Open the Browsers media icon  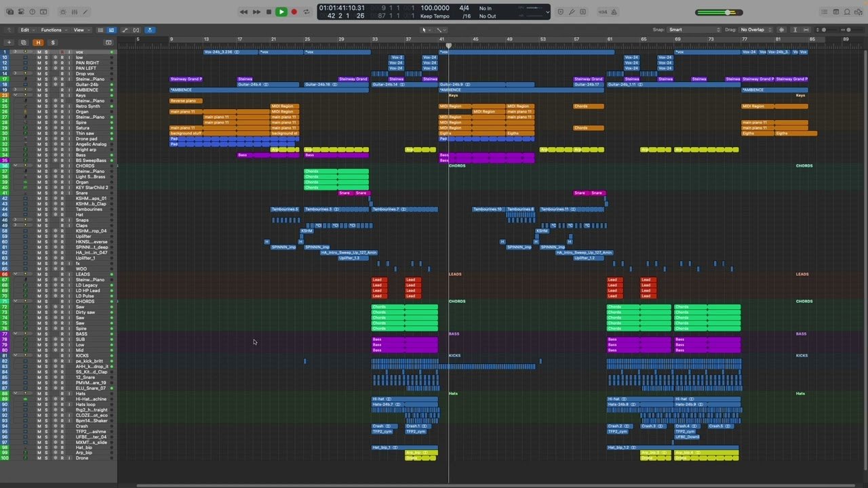859,12
